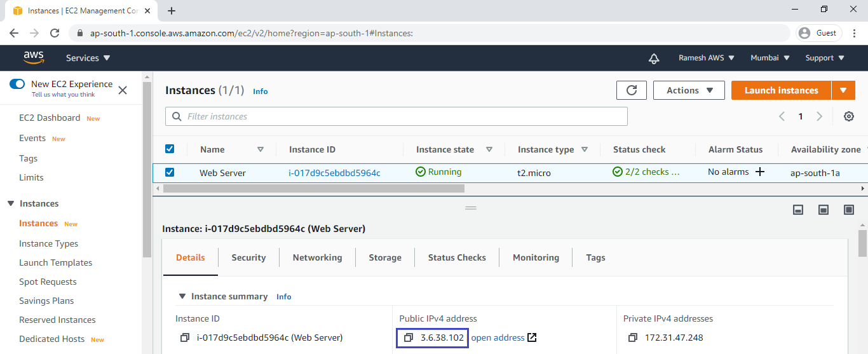Open EC2 Dashboard in sidebar
The image size is (868, 354).
coord(50,118)
